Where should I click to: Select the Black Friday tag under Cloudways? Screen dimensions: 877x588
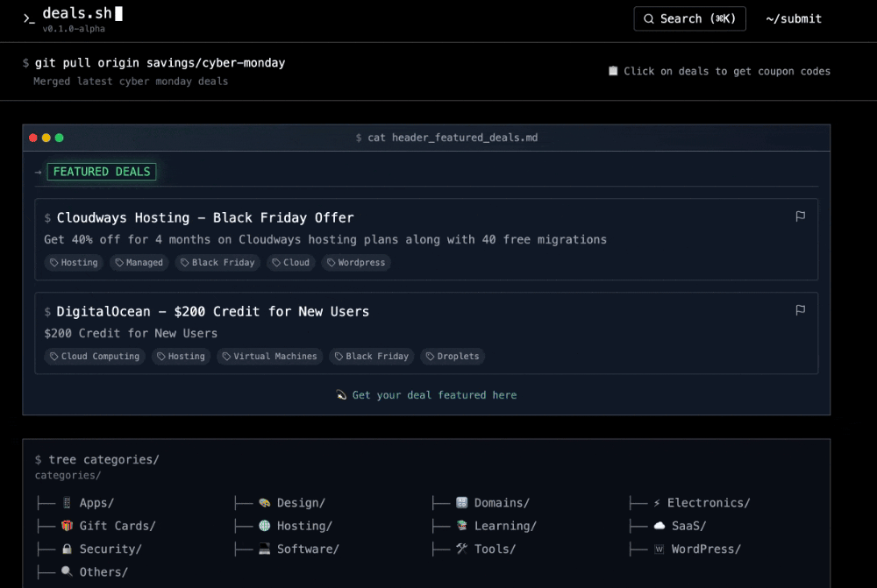217,262
